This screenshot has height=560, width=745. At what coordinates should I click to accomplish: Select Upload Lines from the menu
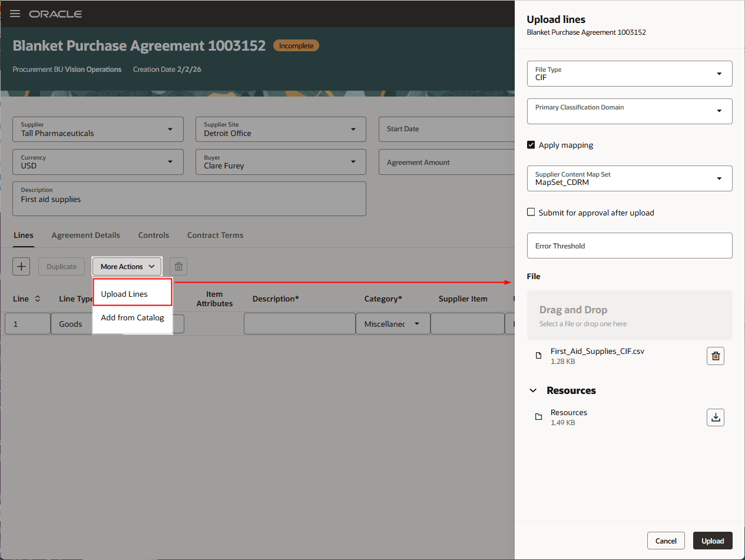pos(123,293)
